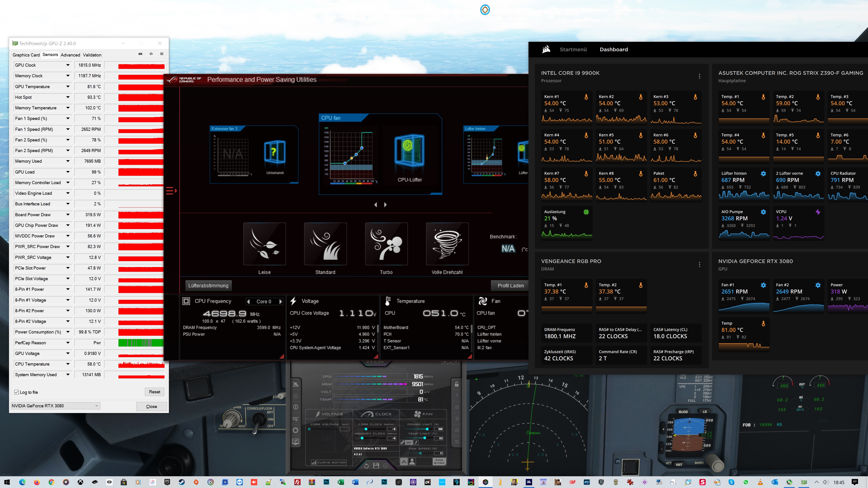This screenshot has height=488, width=868.
Task: Expand the CPU Temperature sensor dropdown in GPU-Z
Action: (x=68, y=364)
